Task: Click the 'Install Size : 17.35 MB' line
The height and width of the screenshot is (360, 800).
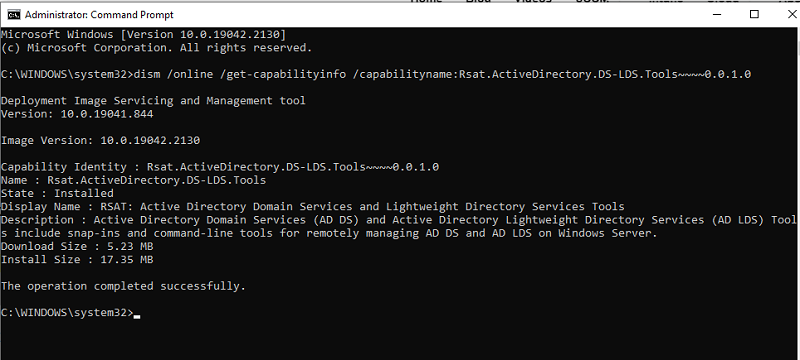Action: [x=77, y=260]
